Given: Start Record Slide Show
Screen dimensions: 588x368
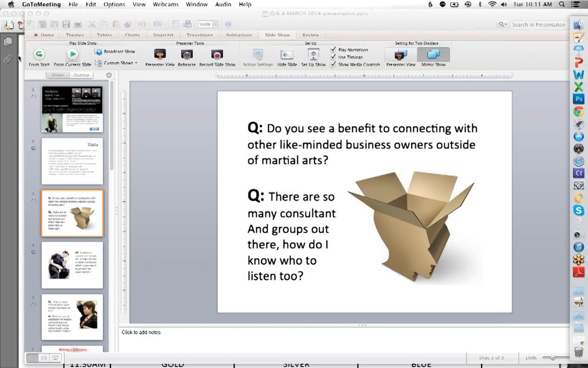Looking at the screenshot, I should click(x=217, y=54).
